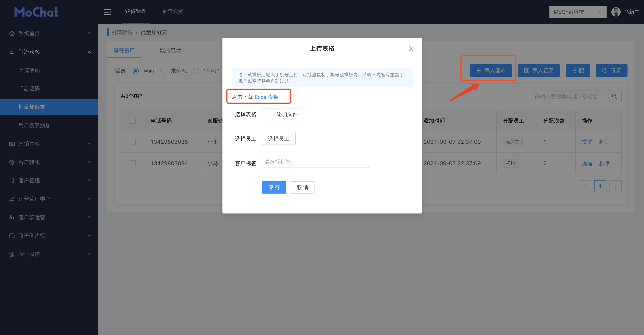Viewport: 644px width, 335px height.
Task: Click the 客户转化 pie chart icon
Action: click(12, 162)
